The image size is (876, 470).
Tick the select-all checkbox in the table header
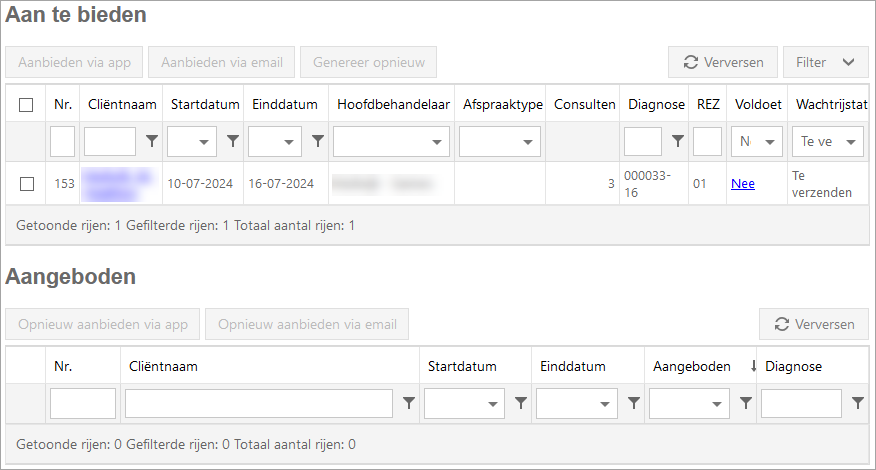tap(26, 104)
